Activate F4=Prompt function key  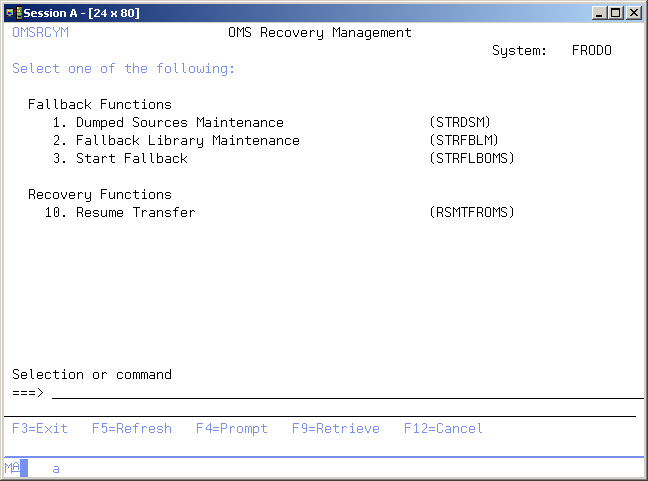232,428
